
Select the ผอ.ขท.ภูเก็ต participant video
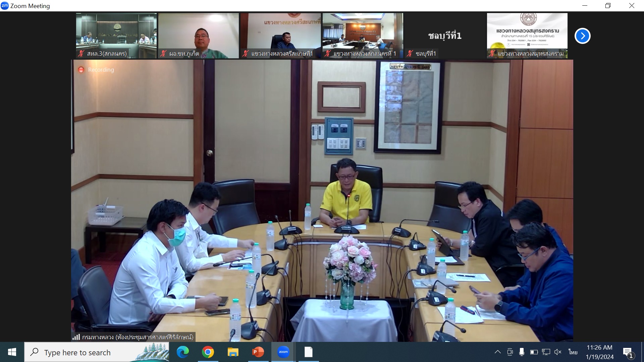199,36
